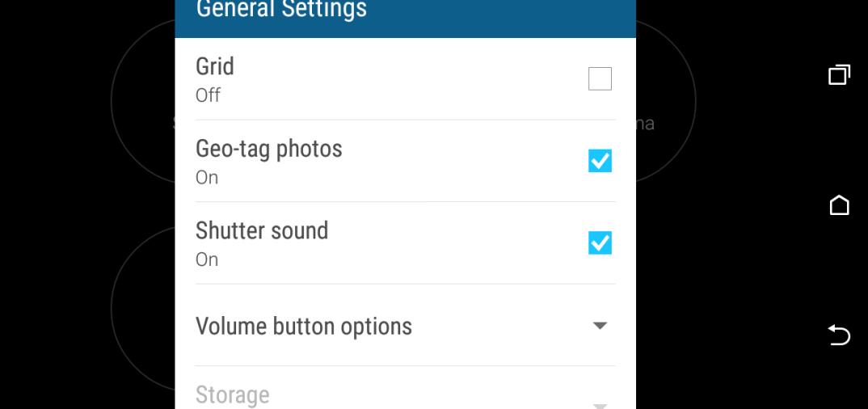Go back using the back arrow icon
Screen dimensions: 868x409
pyautogui.click(x=839, y=335)
